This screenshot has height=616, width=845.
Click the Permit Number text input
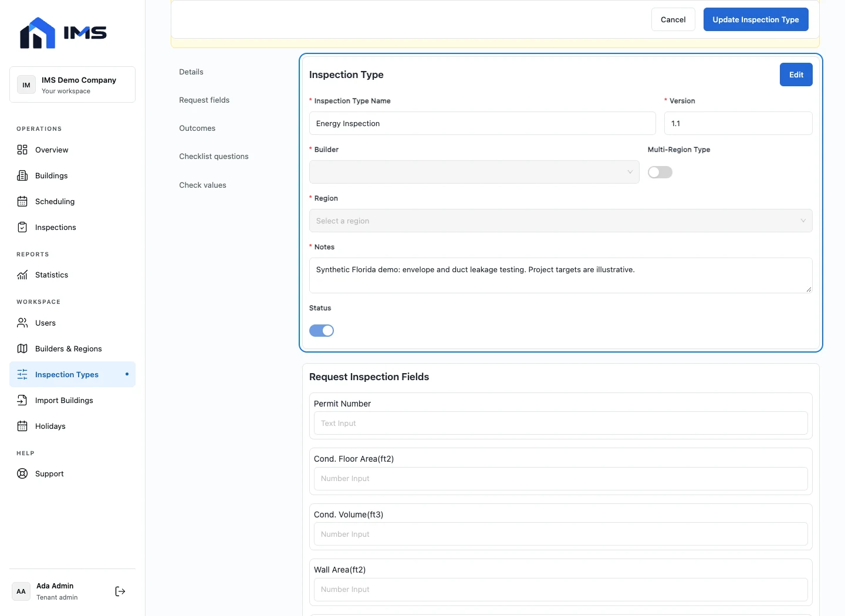pyautogui.click(x=561, y=423)
